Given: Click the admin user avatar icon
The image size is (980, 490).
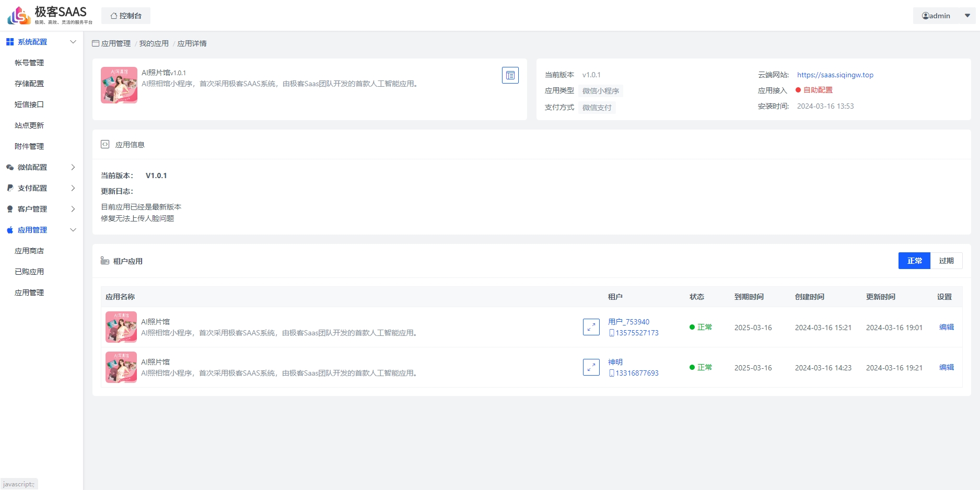Looking at the screenshot, I should coord(925,16).
